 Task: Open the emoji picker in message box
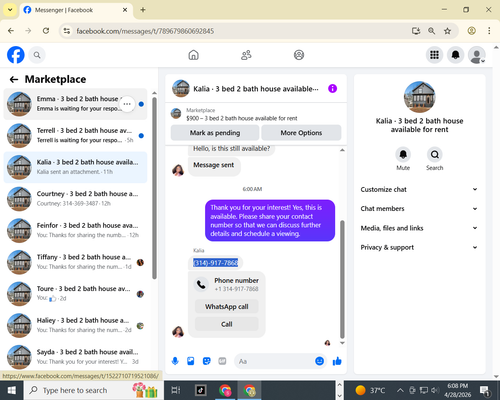(x=319, y=361)
